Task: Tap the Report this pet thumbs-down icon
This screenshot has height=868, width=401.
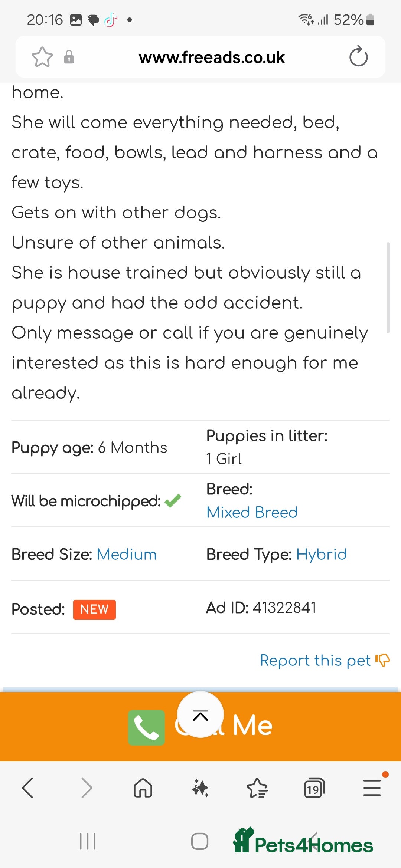Action: pos(382,660)
